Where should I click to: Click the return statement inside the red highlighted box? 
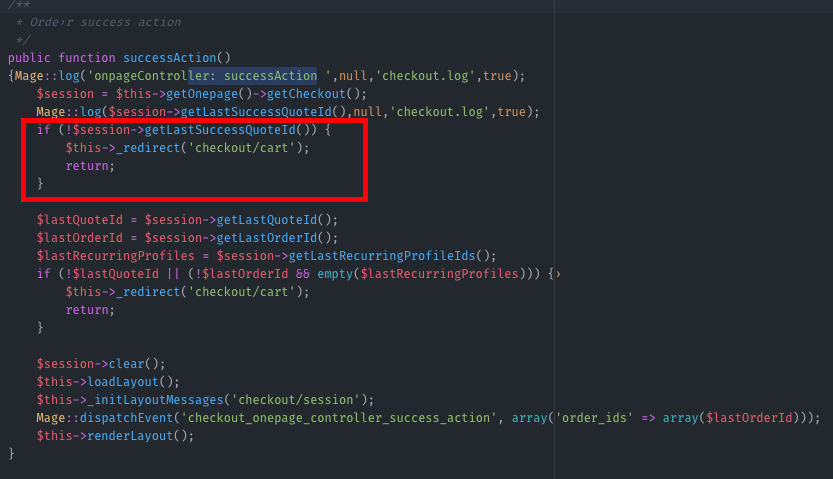(90, 165)
